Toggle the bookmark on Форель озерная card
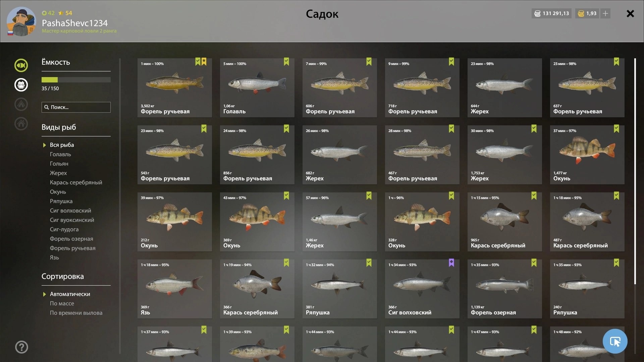Image resolution: width=644 pixels, height=362 pixels. pos(534,263)
